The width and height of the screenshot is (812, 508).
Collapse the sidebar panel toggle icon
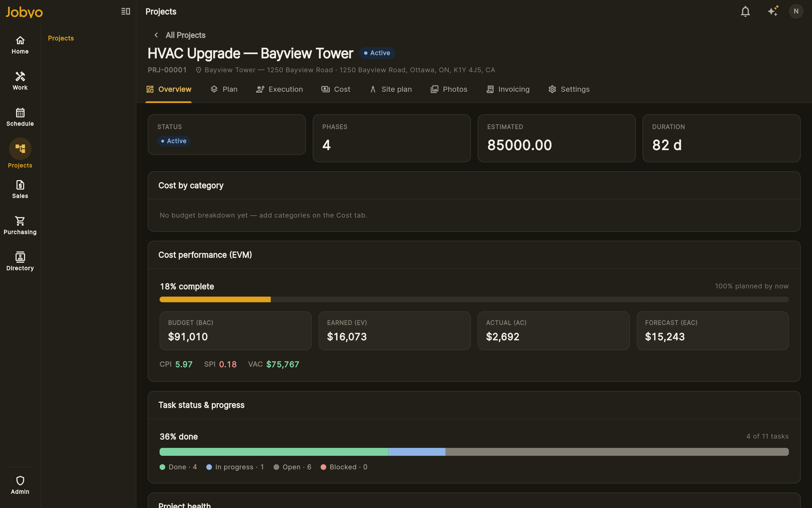(125, 11)
